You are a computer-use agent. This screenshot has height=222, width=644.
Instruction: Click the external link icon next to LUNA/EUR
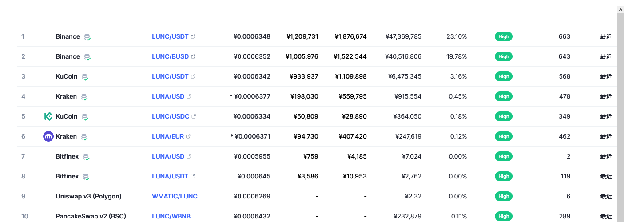click(x=188, y=136)
